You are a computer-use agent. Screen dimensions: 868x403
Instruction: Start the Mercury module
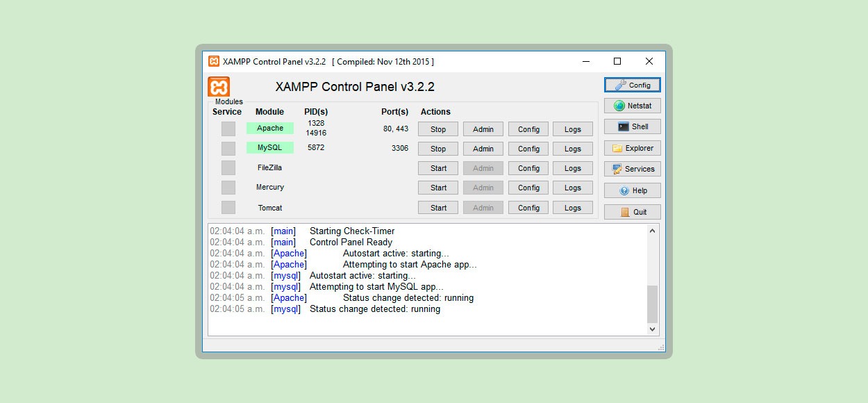coord(438,188)
